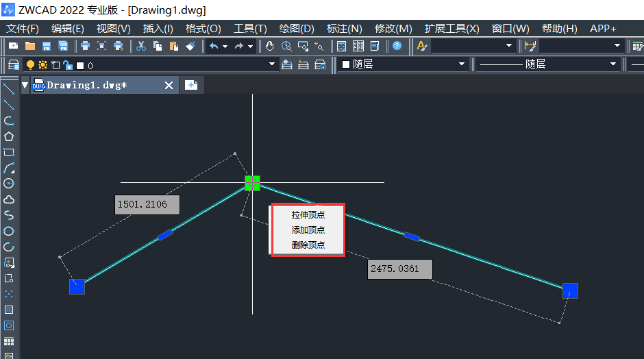Activate zoom window tool
The width and height of the screenshot is (644, 359).
tap(303, 46)
